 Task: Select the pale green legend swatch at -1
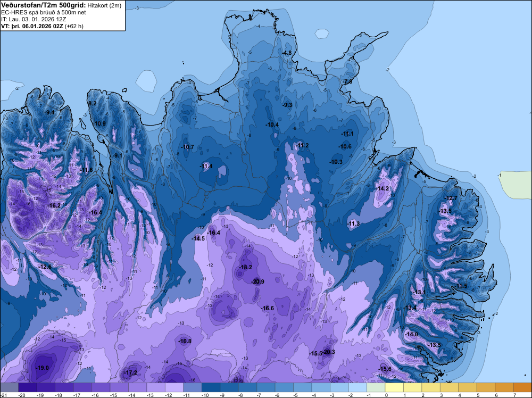coord(376,387)
